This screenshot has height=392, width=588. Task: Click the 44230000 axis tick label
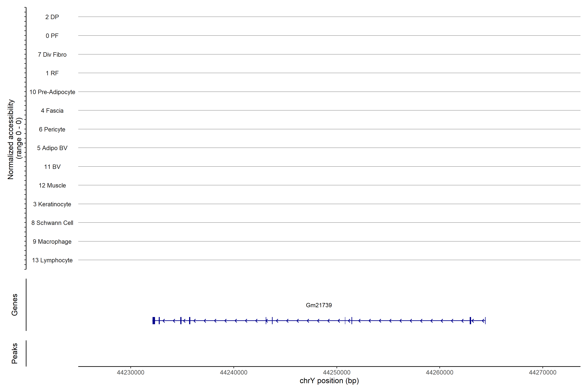[131, 373]
